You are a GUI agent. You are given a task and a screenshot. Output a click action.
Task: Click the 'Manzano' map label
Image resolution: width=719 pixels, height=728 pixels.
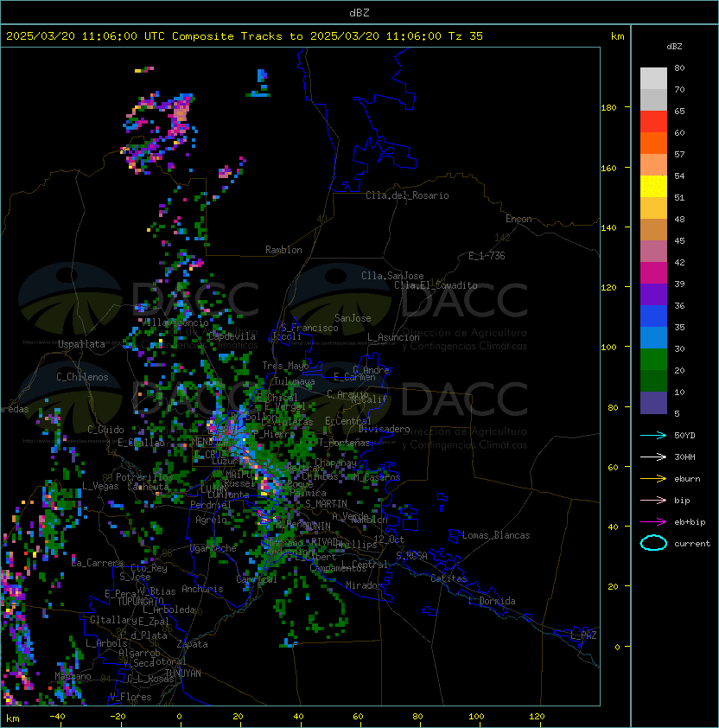pos(73,676)
